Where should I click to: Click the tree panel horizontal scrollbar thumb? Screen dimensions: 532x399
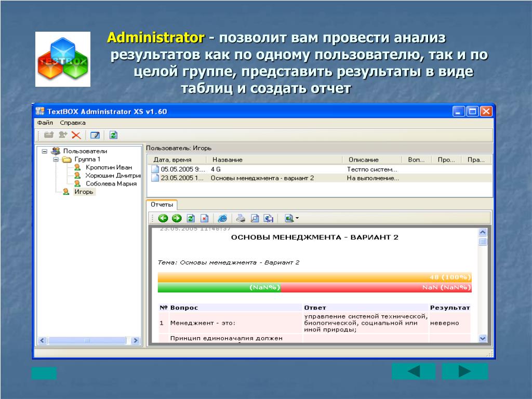pyautogui.click(x=87, y=340)
